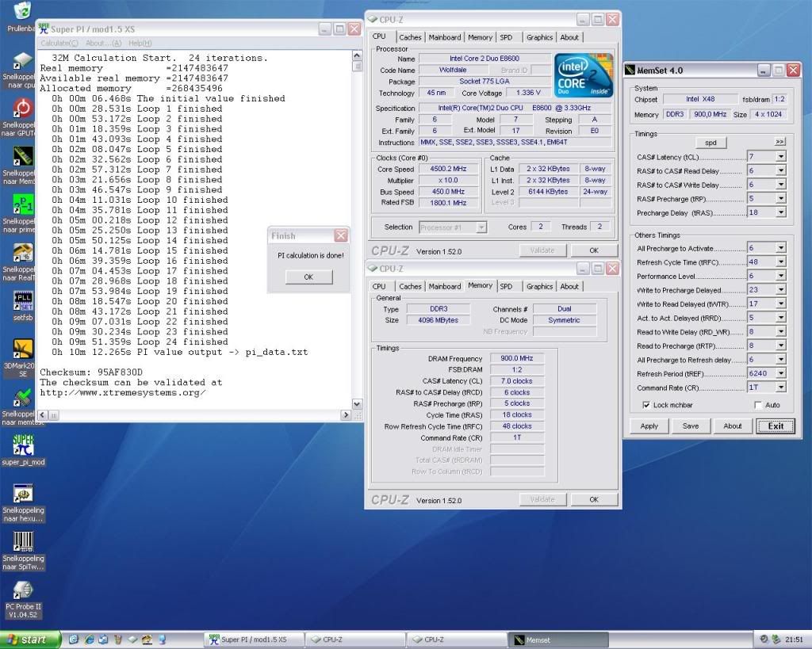Open the red power GPU shortcut desktop icon

pyautogui.click(x=23, y=108)
